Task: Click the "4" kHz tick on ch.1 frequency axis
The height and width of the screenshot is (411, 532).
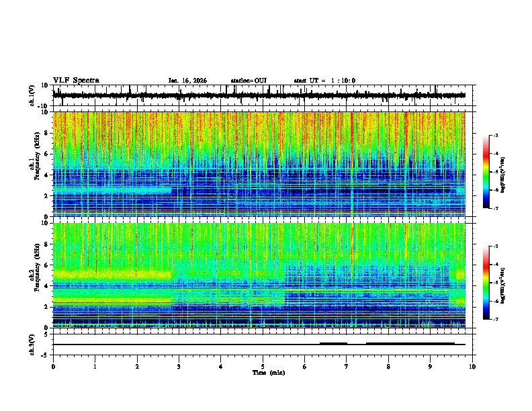Action: (x=47, y=175)
